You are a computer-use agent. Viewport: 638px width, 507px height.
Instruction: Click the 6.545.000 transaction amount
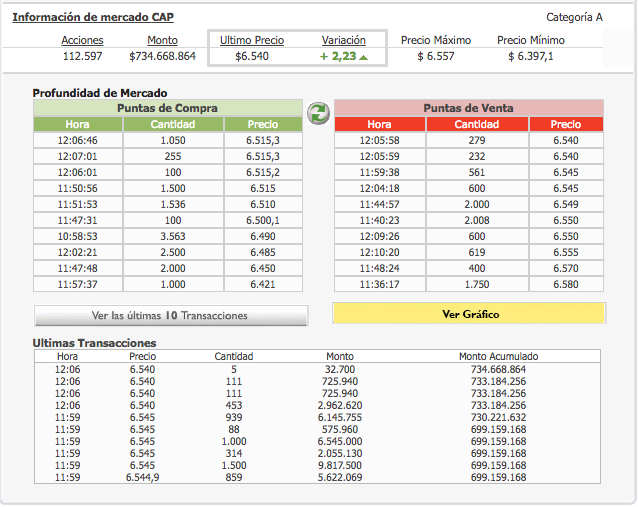pyautogui.click(x=340, y=441)
